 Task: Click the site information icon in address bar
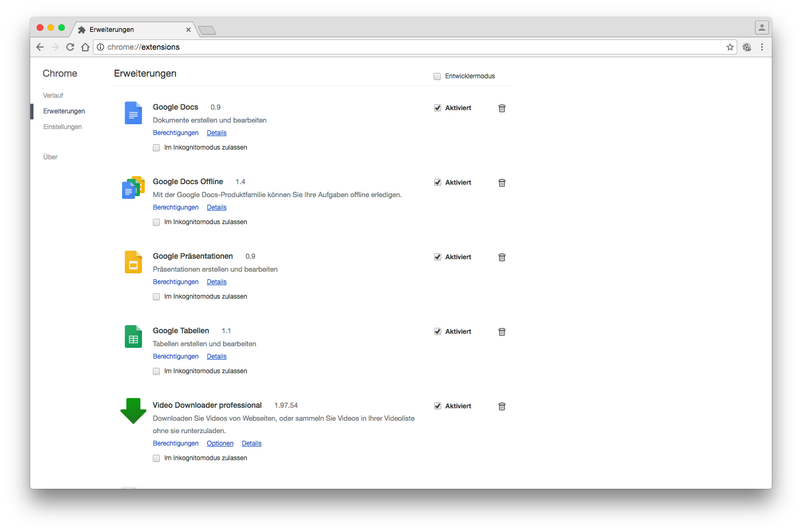pos(100,47)
